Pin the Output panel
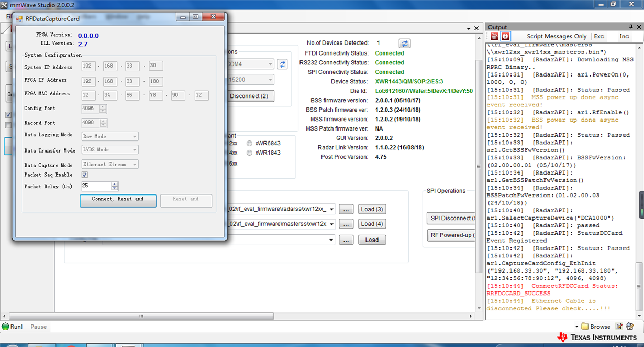Viewport: 644px width, 347px height. 631,27
